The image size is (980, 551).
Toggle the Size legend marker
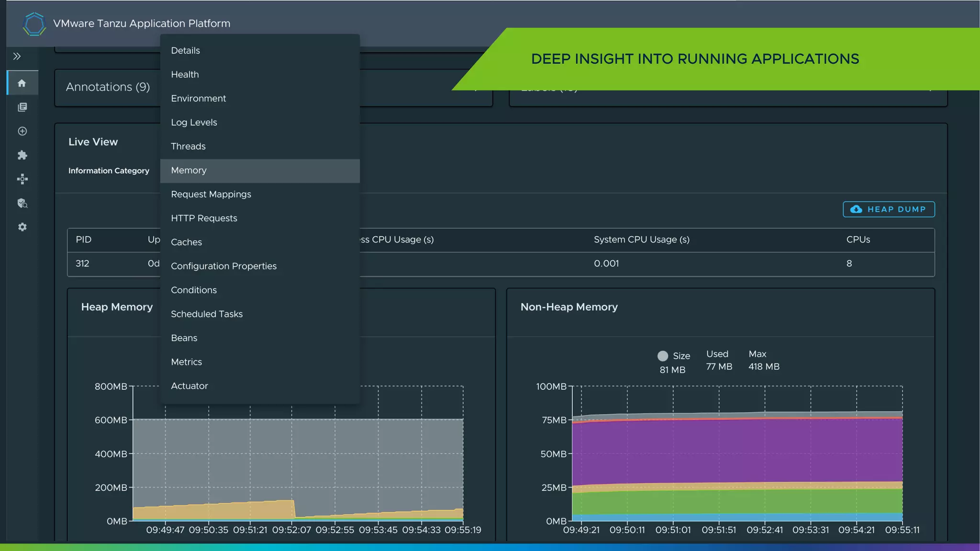coord(663,356)
